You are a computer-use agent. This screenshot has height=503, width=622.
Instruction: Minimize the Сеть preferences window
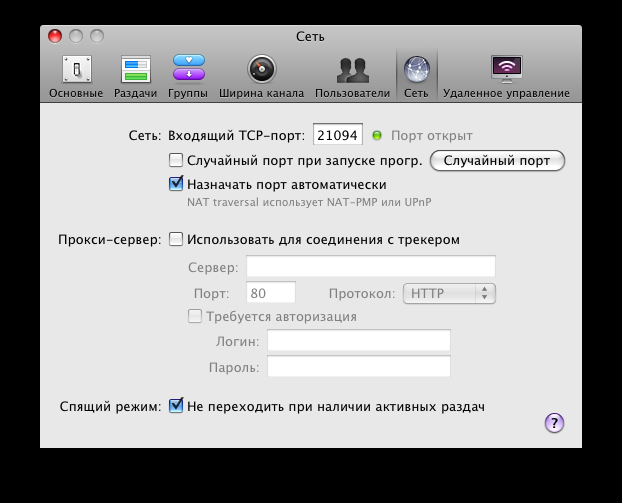(x=76, y=36)
